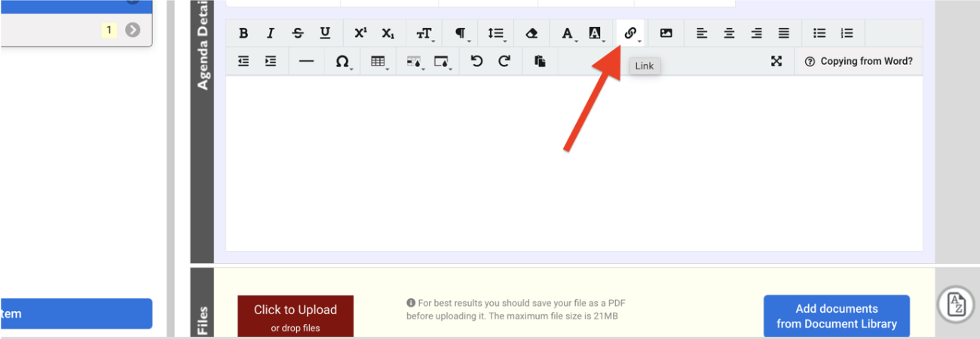Align text to the right
Image resolution: width=980 pixels, height=339 pixels.
[756, 33]
